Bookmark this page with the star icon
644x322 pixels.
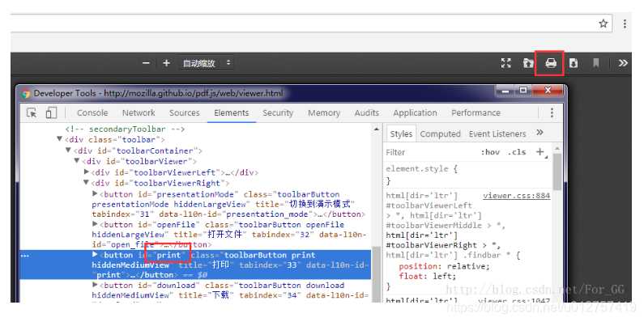pyautogui.click(x=603, y=23)
